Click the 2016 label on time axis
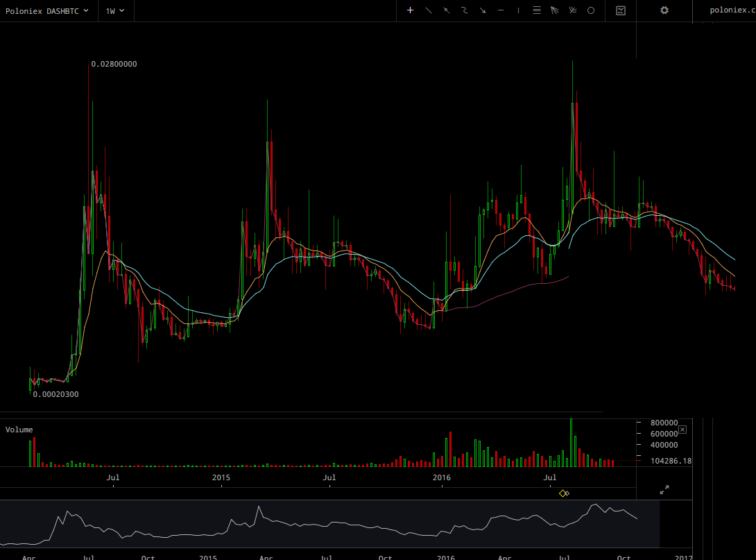The image size is (756, 560). [442, 477]
